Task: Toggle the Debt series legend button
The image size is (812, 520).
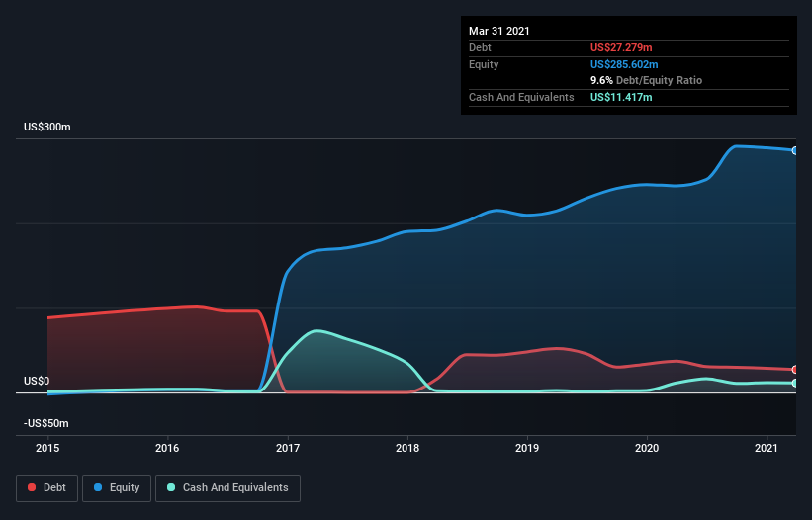Action: [x=46, y=488]
